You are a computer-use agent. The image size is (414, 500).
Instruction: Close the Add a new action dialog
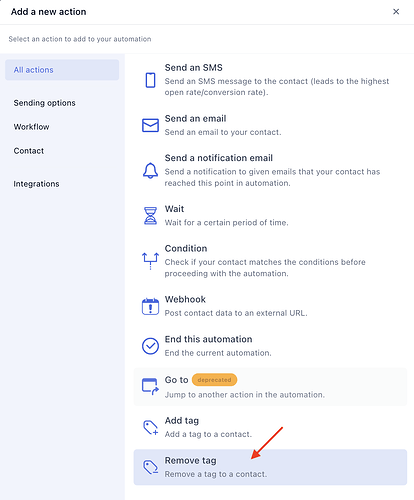click(x=396, y=12)
